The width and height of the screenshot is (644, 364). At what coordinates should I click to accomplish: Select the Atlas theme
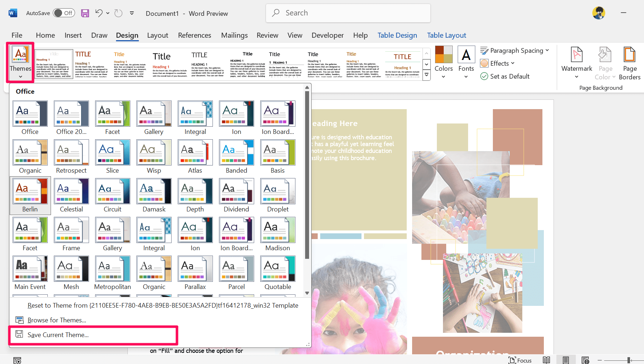coord(195,157)
